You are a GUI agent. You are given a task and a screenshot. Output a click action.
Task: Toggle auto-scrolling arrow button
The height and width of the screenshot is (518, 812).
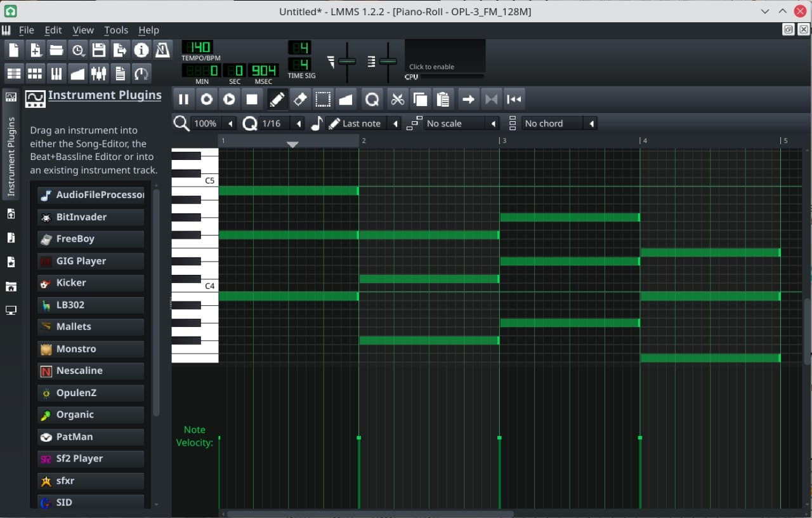(468, 99)
